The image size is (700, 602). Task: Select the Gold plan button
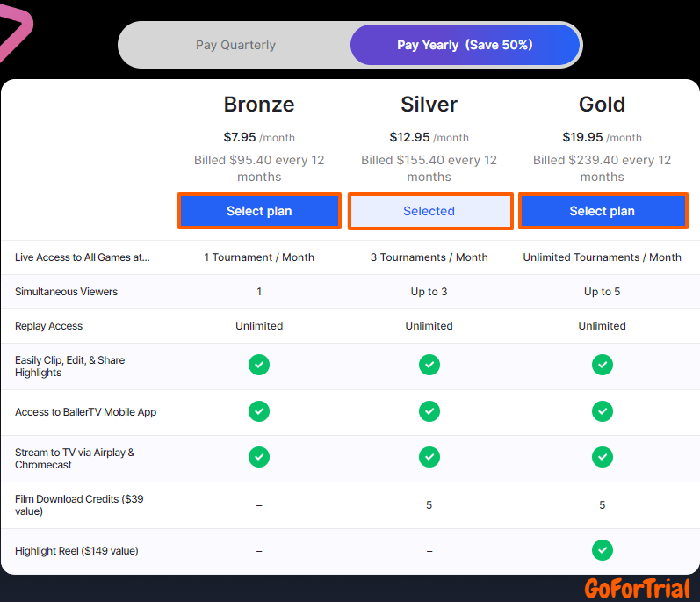click(x=603, y=211)
